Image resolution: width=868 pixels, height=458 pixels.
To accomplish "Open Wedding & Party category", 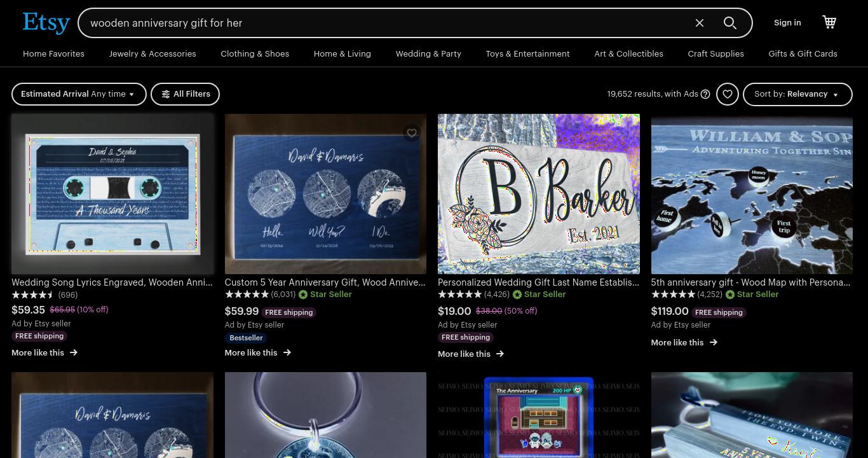I will click(428, 54).
